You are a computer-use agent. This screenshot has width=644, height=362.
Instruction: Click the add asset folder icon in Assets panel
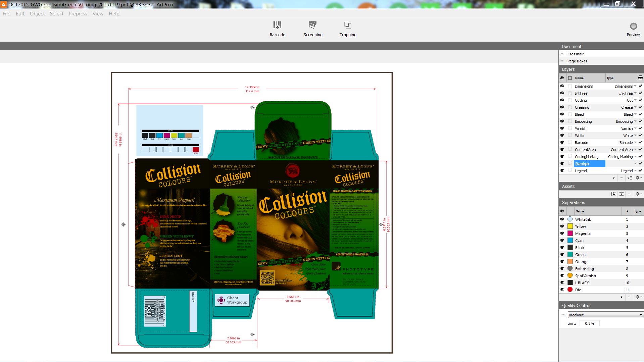614,194
